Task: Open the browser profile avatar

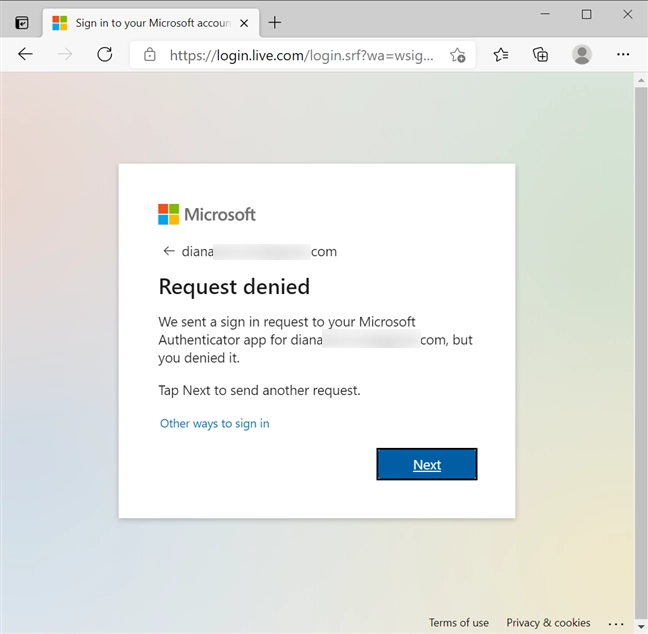Action: (x=582, y=54)
